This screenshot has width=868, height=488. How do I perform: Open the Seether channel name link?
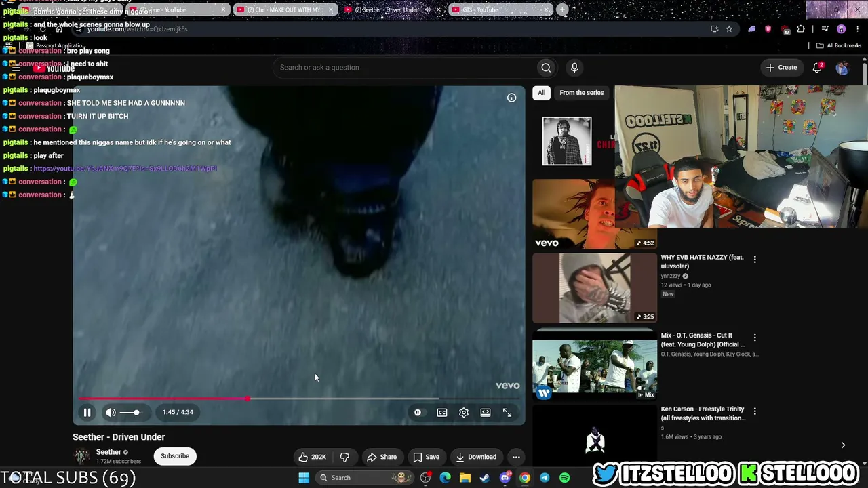[108, 452]
